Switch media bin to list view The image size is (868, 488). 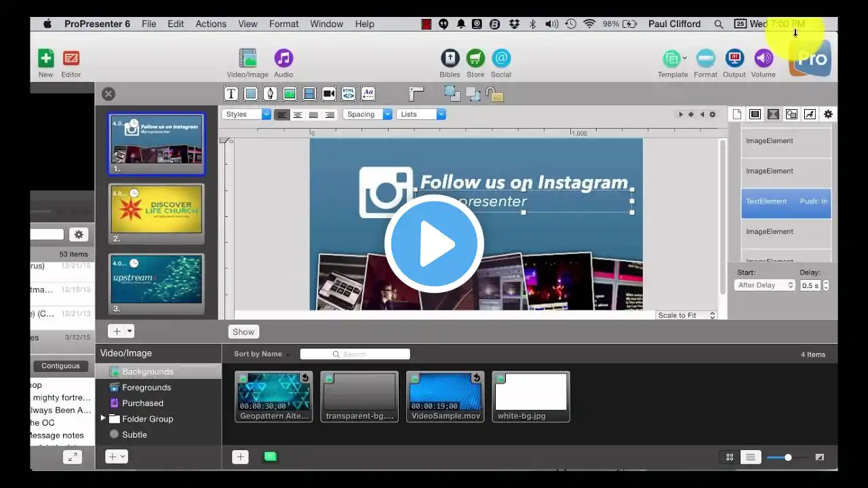pyautogui.click(x=751, y=457)
